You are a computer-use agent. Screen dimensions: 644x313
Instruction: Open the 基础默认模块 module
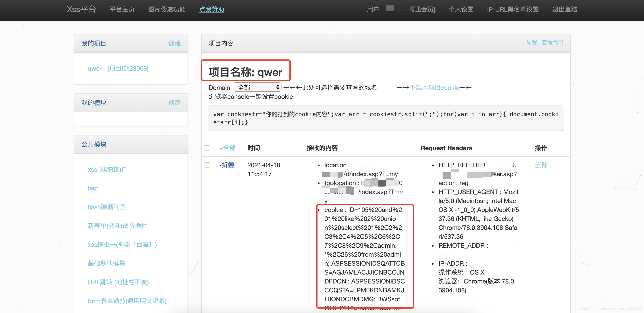[106, 263]
